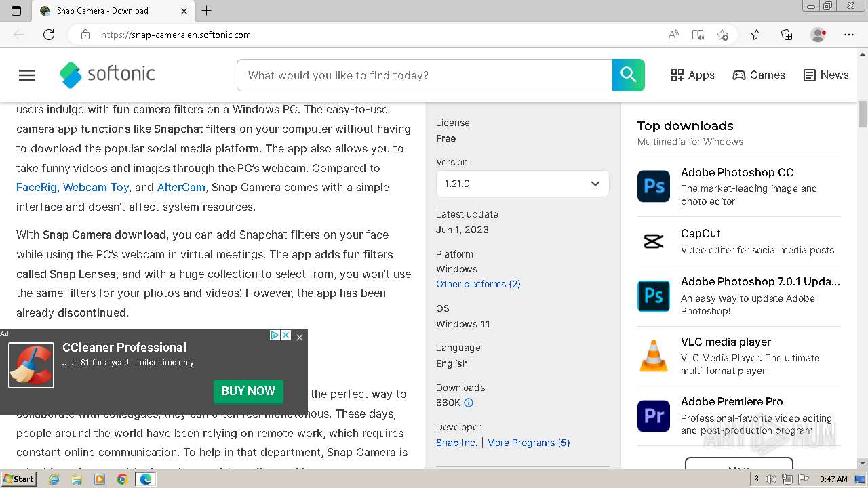This screenshot has height=488, width=868.
Task: Click the Softonic logo
Action: coord(107,75)
